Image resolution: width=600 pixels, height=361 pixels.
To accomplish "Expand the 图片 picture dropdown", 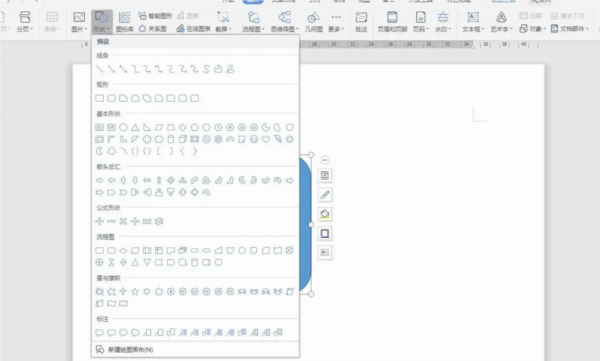I will click(x=79, y=21).
